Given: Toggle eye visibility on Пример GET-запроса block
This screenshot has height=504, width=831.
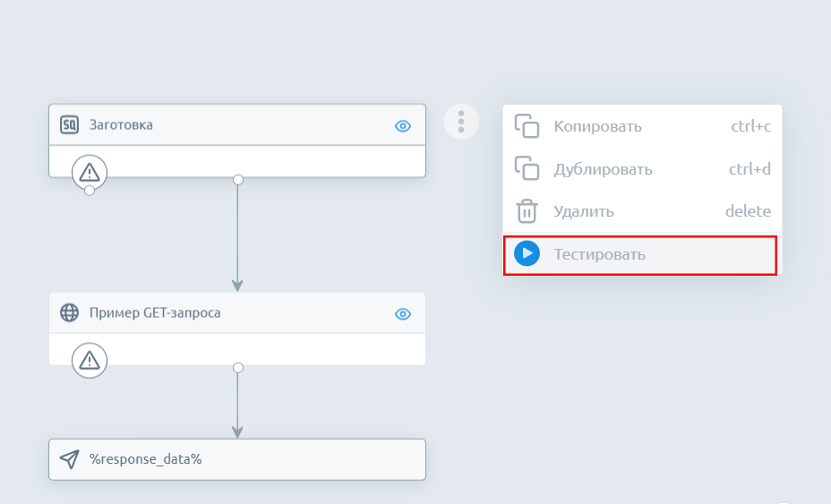Looking at the screenshot, I should (403, 314).
